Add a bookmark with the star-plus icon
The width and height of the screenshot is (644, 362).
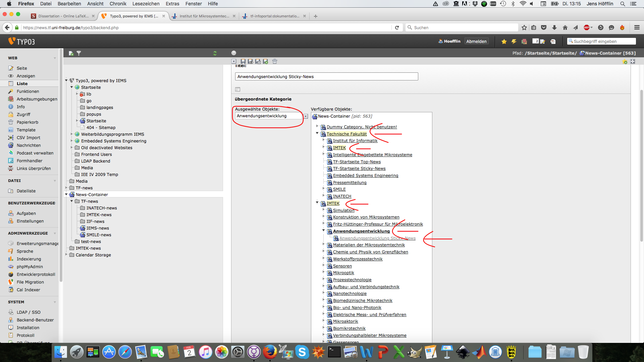tap(625, 62)
